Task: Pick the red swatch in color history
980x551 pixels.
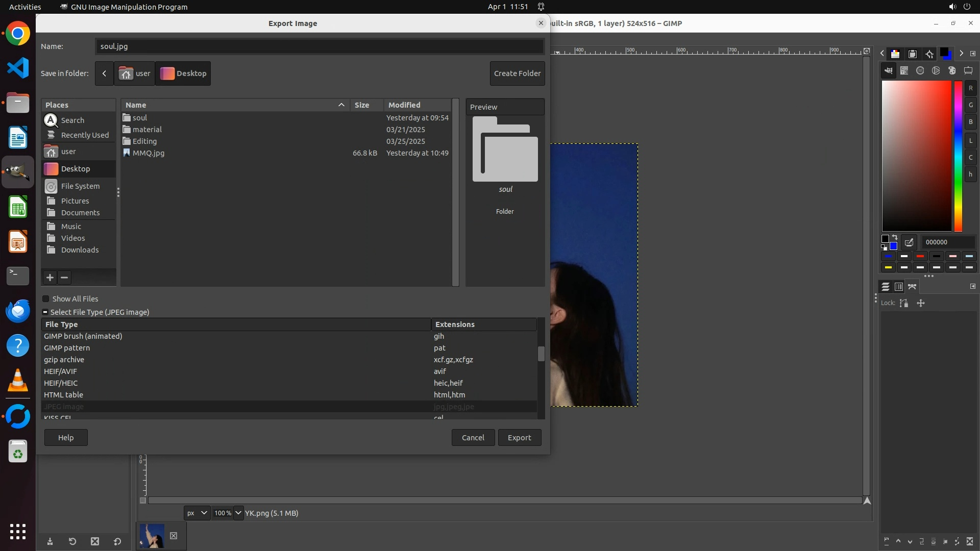Action: pyautogui.click(x=920, y=256)
